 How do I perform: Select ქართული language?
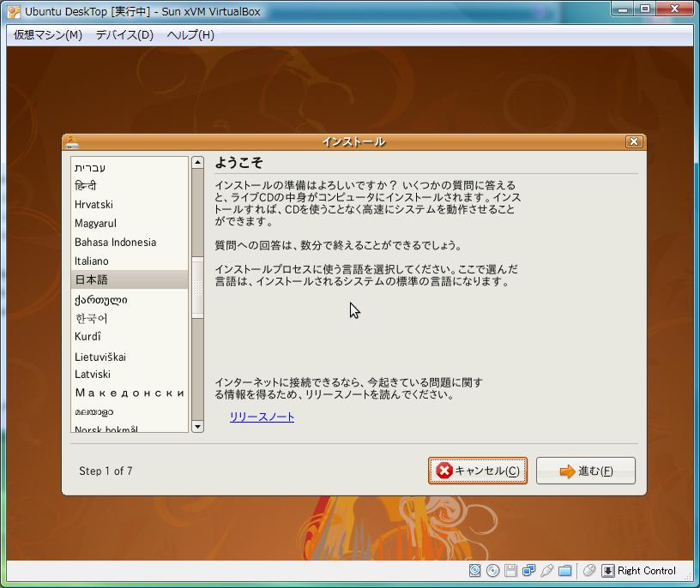pyautogui.click(x=129, y=299)
